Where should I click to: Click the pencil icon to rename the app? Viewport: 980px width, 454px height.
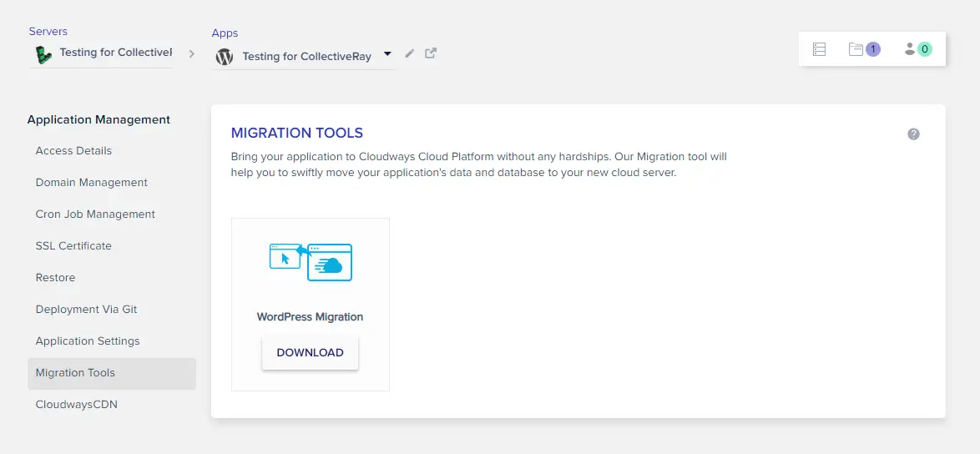(409, 53)
